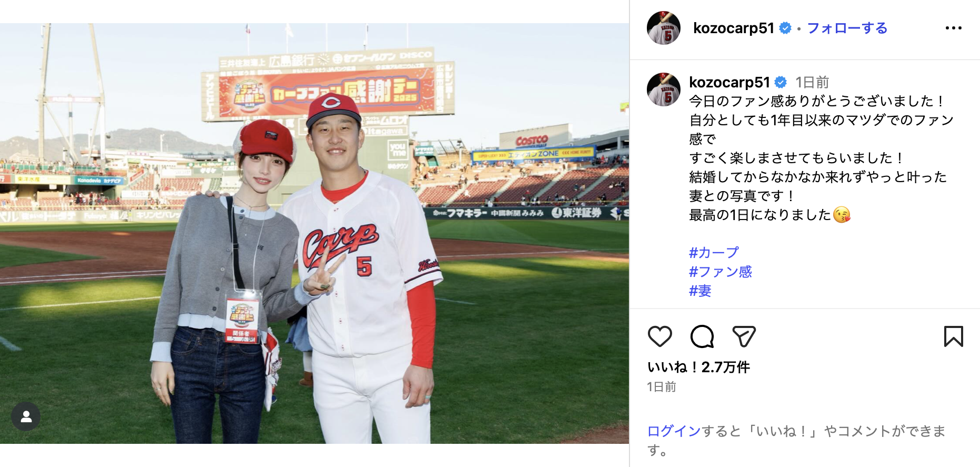The height and width of the screenshot is (467, 980).
Task: Click the 1日前 timestamp beside caption username
Action: (812, 82)
